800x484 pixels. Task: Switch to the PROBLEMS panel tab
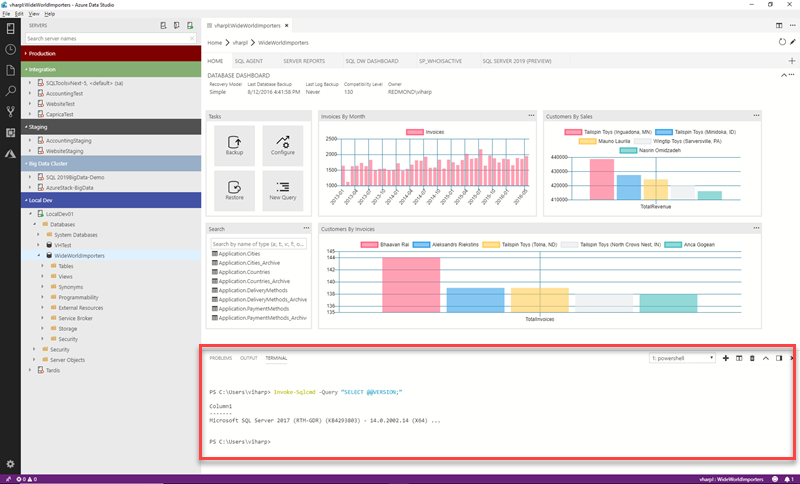click(x=220, y=358)
